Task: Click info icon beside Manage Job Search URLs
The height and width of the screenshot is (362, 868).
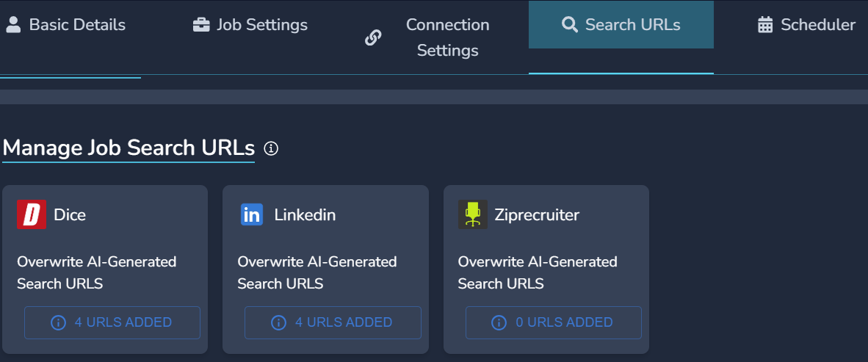Action: pyautogui.click(x=271, y=148)
